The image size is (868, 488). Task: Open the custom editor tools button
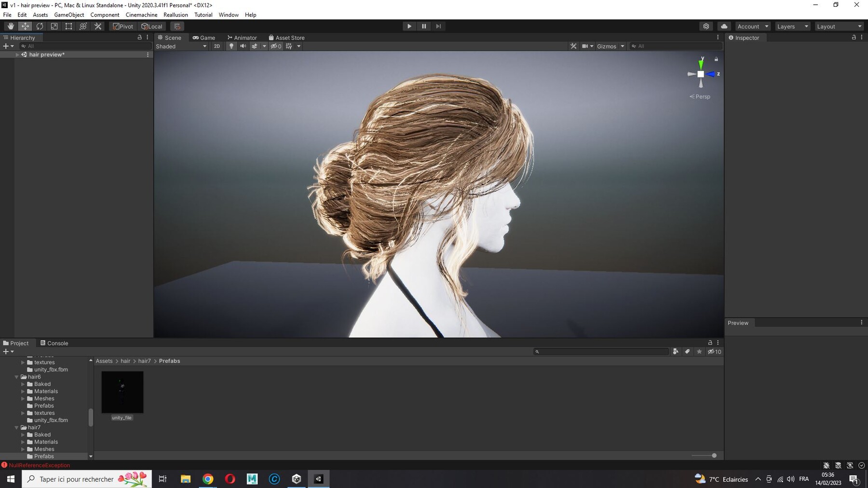click(98, 26)
